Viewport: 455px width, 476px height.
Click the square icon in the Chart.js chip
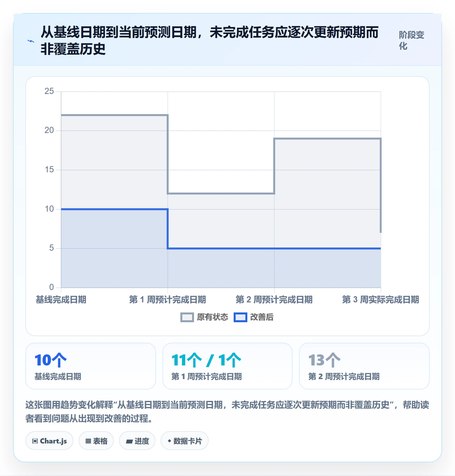35,441
